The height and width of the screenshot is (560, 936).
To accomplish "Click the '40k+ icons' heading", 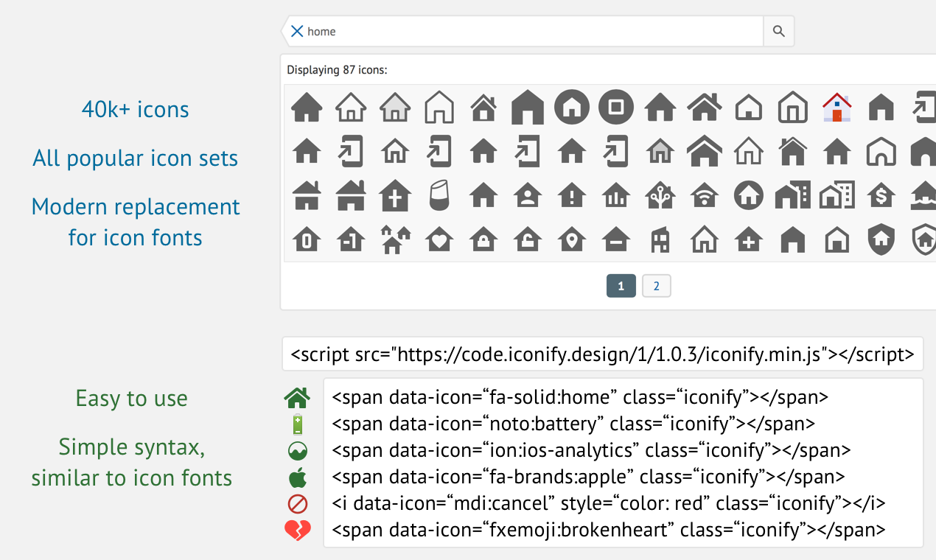I will [x=136, y=109].
